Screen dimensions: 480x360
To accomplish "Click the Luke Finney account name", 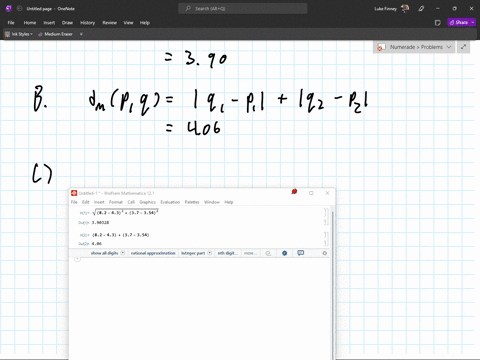I will (x=385, y=9).
